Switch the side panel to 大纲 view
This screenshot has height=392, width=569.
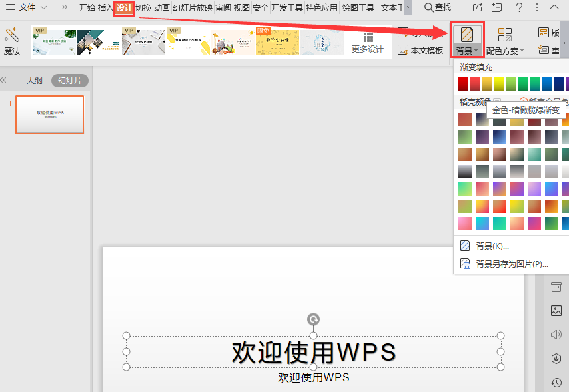[x=35, y=80]
